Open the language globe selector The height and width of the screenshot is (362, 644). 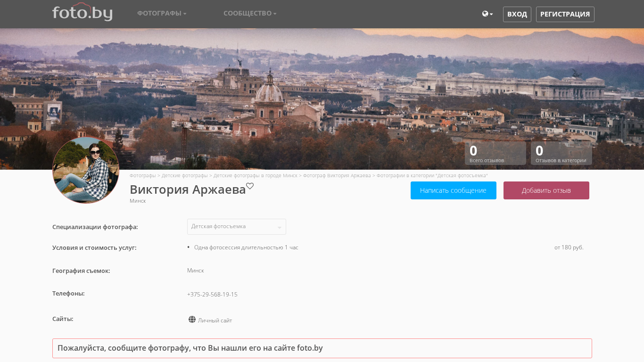click(x=487, y=14)
